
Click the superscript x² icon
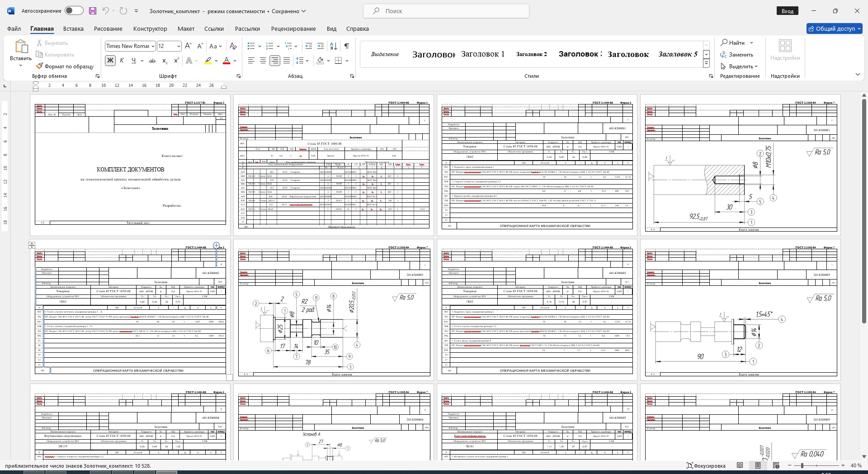coord(176,61)
